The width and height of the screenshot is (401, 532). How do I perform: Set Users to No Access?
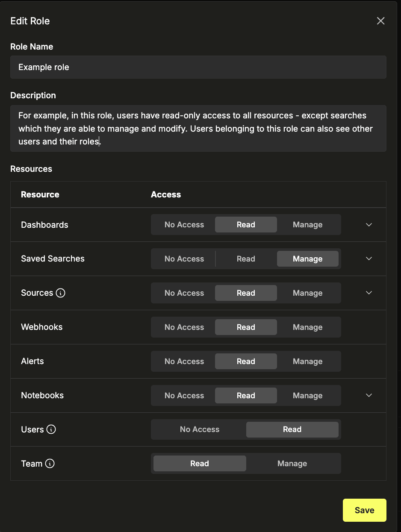pos(200,429)
